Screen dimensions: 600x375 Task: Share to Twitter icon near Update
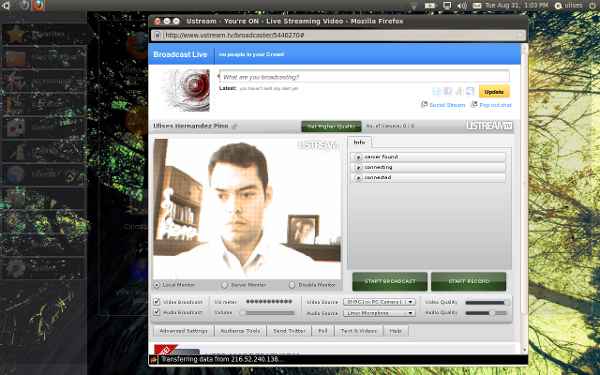437,91
